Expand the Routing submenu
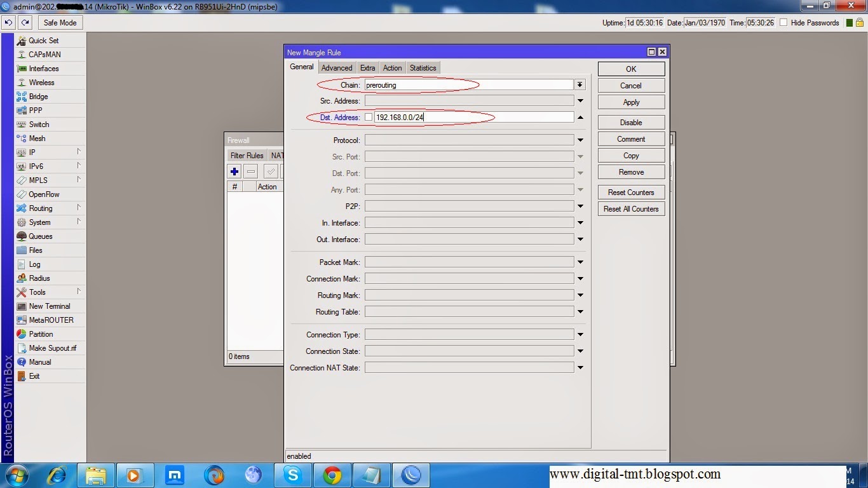Screen dimensions: 868x488 (50, 208)
